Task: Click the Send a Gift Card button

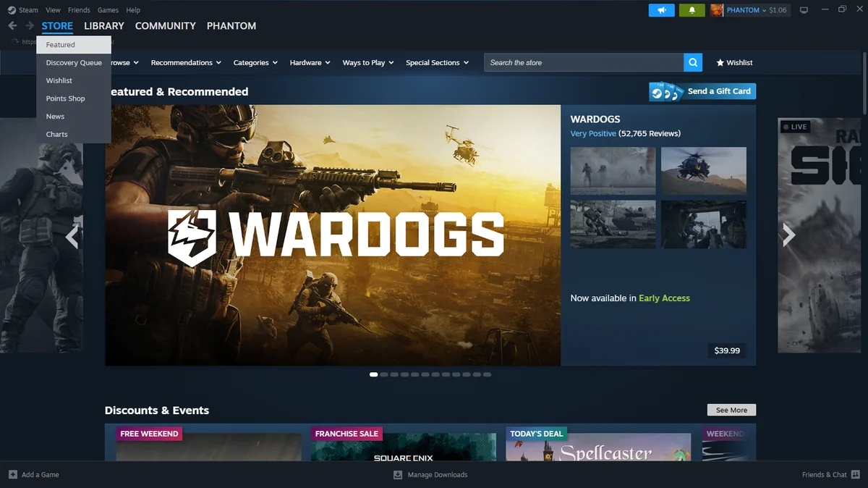Action: [x=702, y=91]
